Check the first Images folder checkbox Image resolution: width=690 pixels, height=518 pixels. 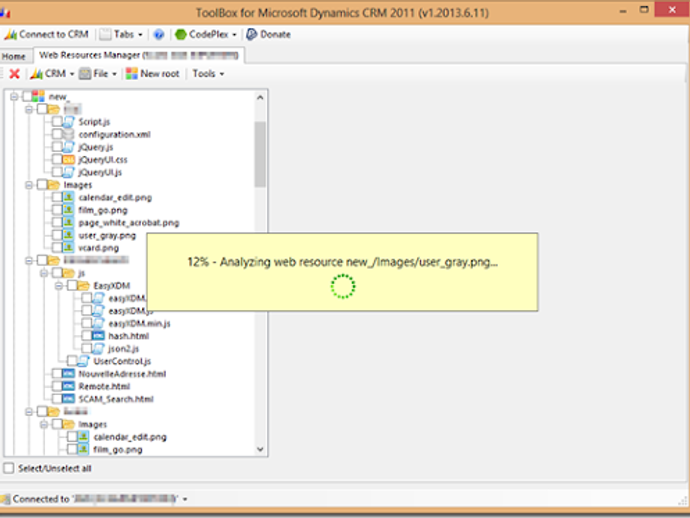tap(42, 184)
